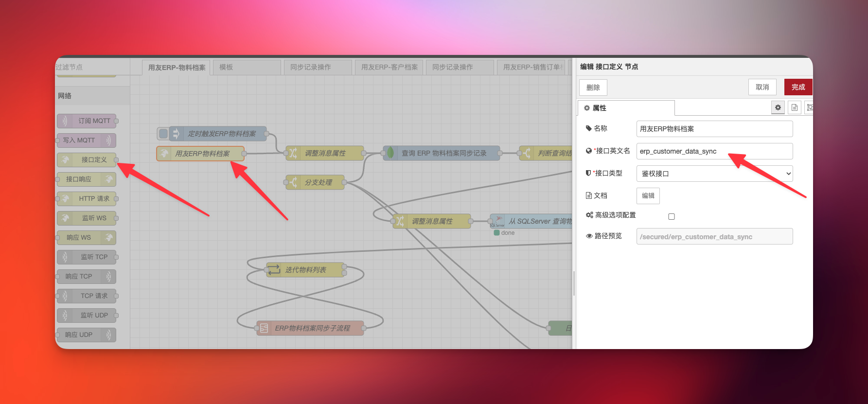Screen dimensions: 868x404
Task: Open node description document icon
Action: coord(794,107)
